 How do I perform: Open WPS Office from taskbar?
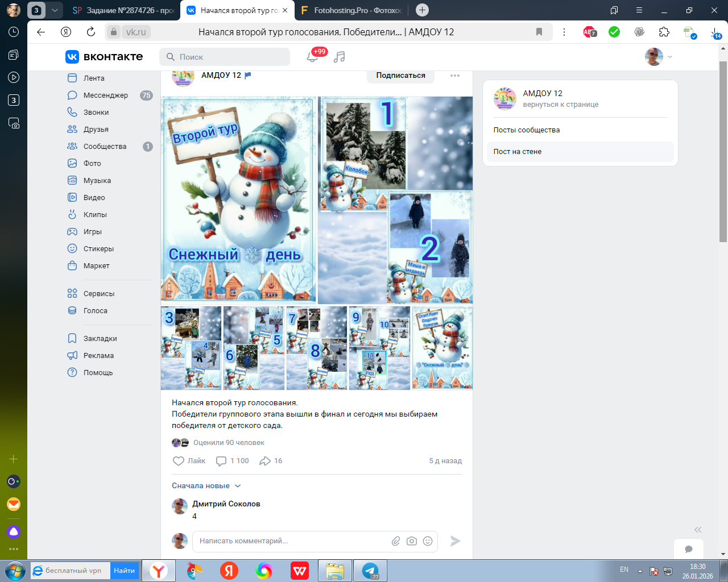[x=299, y=571]
